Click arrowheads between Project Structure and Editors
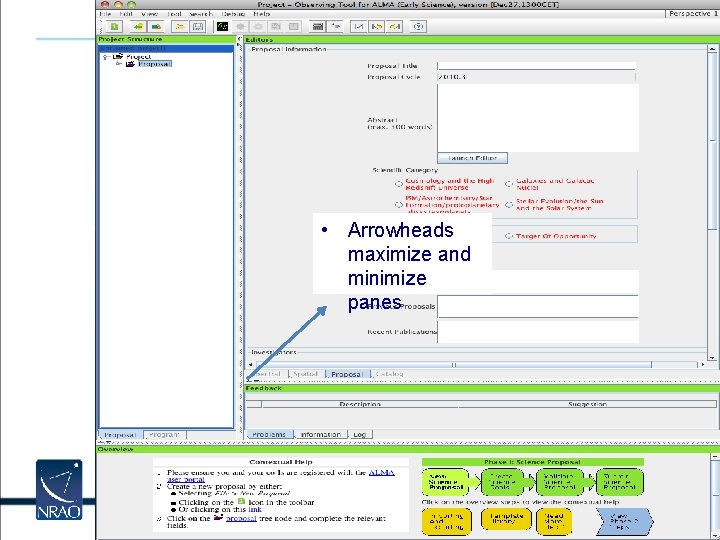This screenshot has width=720, height=540. pos(239,41)
